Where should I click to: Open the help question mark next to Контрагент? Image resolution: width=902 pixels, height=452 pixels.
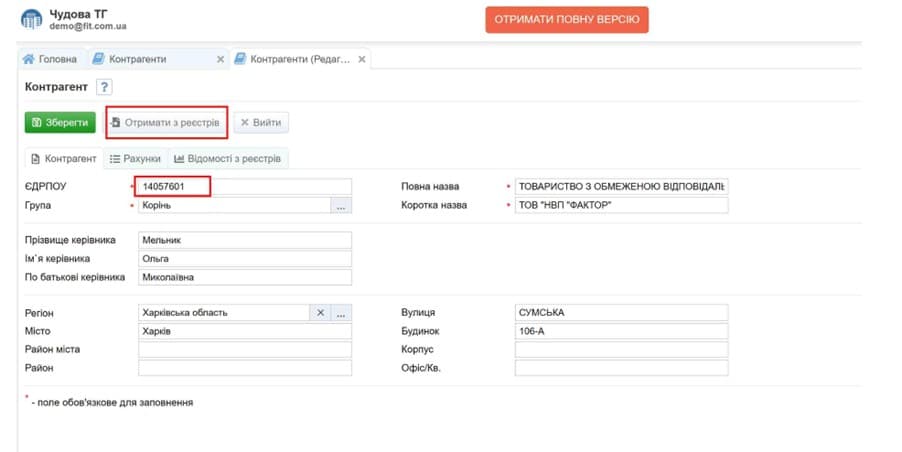tap(104, 87)
